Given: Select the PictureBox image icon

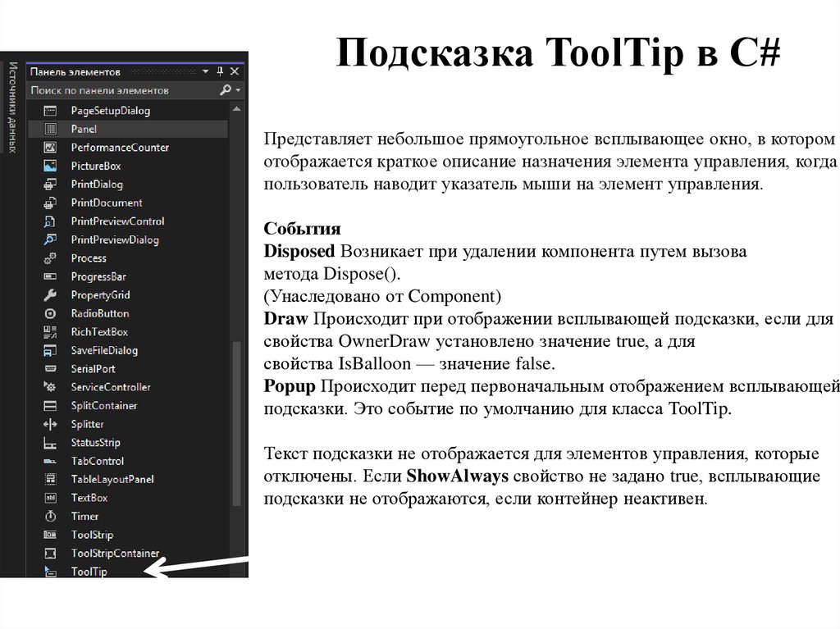Looking at the screenshot, I should point(50,166).
